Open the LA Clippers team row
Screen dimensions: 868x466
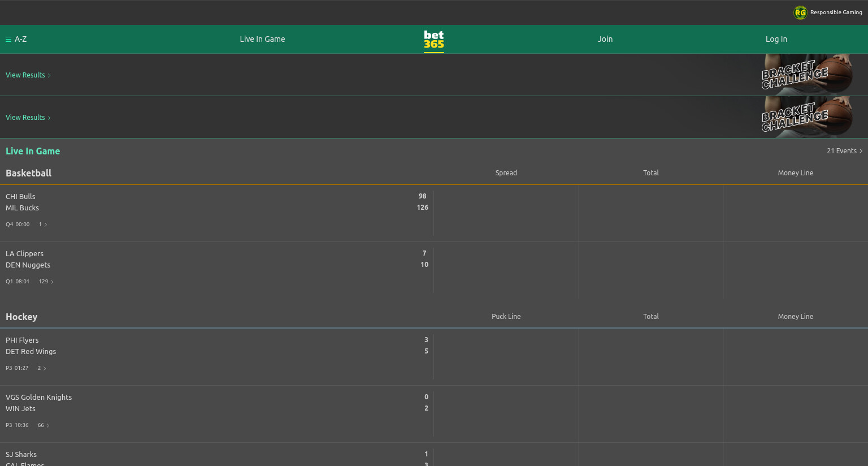coord(24,253)
